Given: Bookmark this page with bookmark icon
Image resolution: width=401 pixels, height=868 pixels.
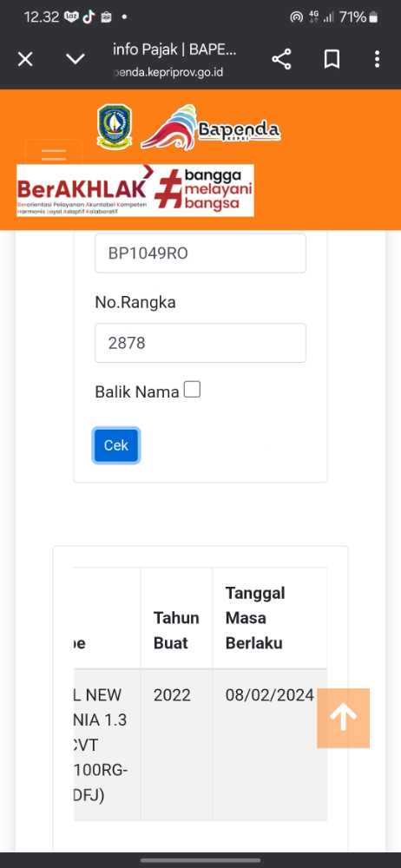Looking at the screenshot, I should click(x=332, y=59).
